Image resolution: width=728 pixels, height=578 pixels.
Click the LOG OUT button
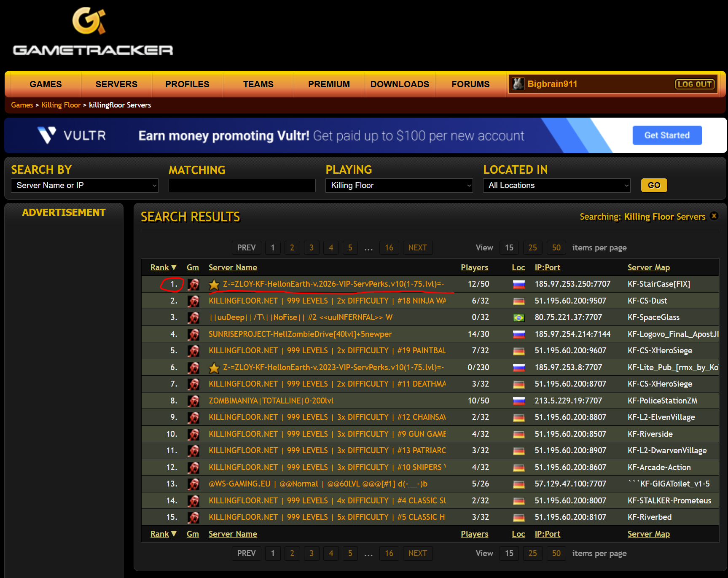click(694, 84)
